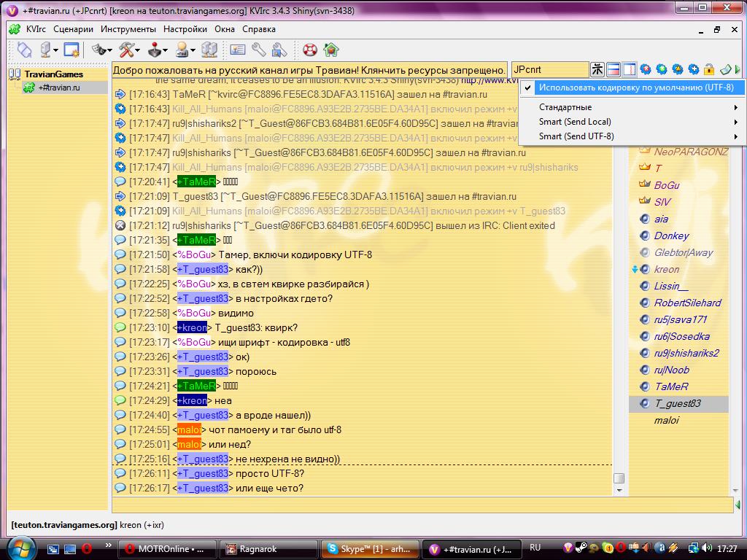Click the green house home icon
The height and width of the screenshot is (560, 747).
pos(331,50)
